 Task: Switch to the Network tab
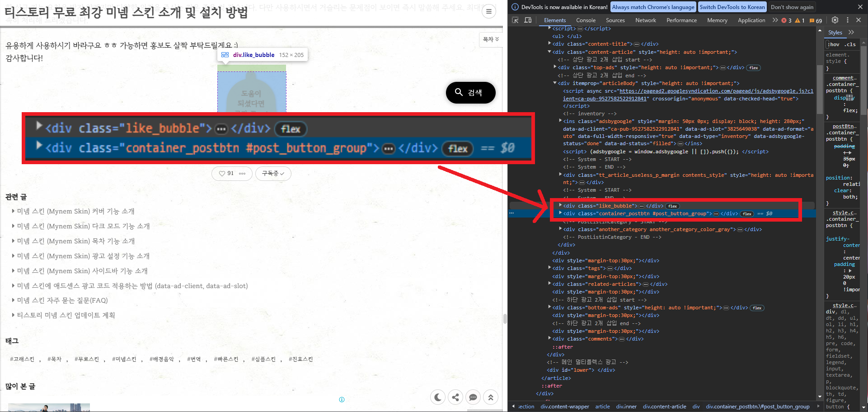tap(645, 20)
